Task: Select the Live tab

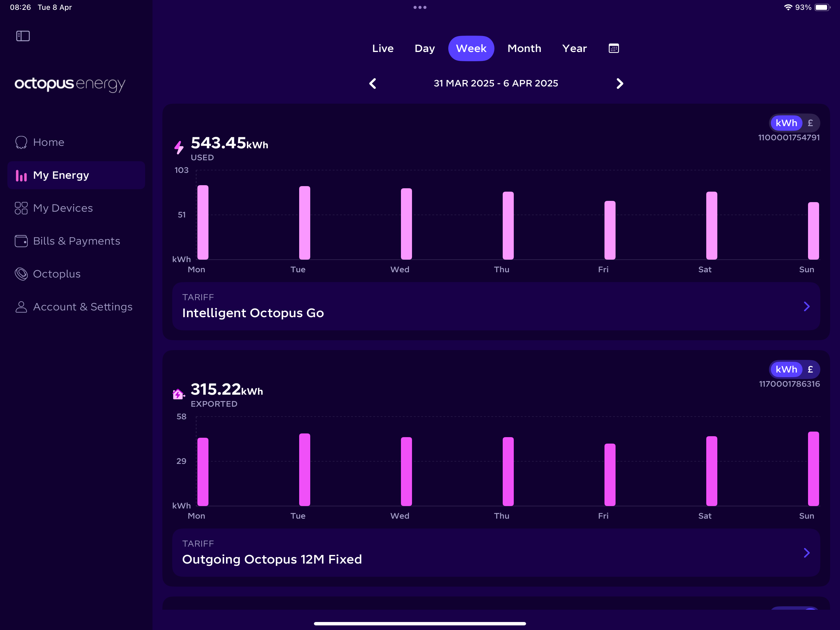Action: [383, 48]
